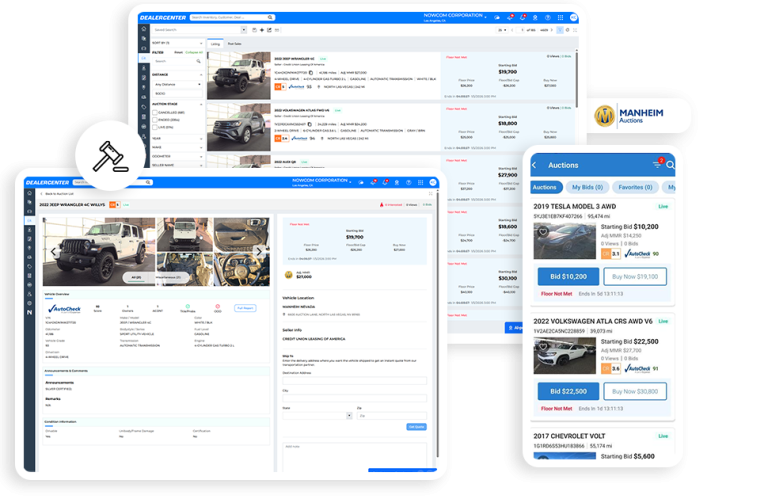Copy the Jeep Wrangler VIN in listing window
Image resolution: width=768 pixels, height=499 pixels.
311,72
